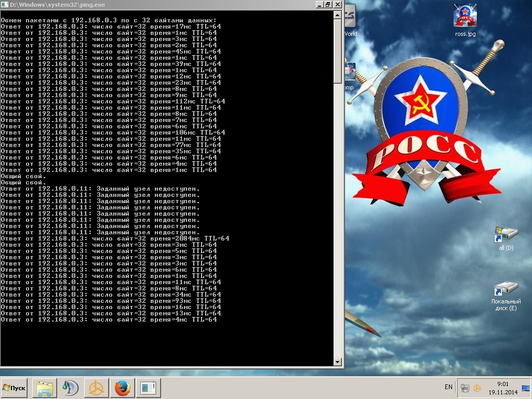The height and width of the screenshot is (399, 532).
Task: Launch Firefox from the taskbar
Action: 122,388
